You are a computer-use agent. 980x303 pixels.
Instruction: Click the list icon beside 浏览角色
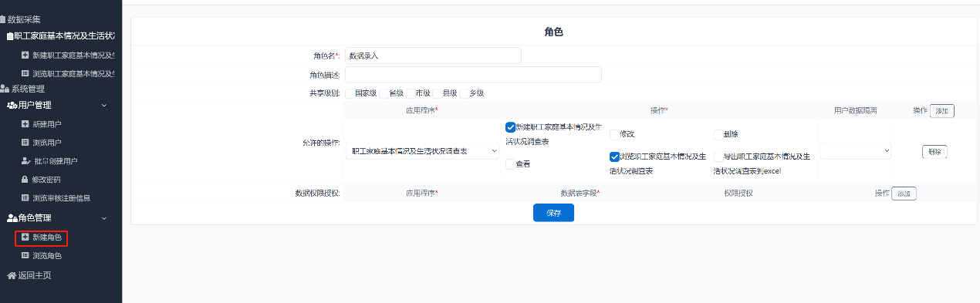click(25, 255)
